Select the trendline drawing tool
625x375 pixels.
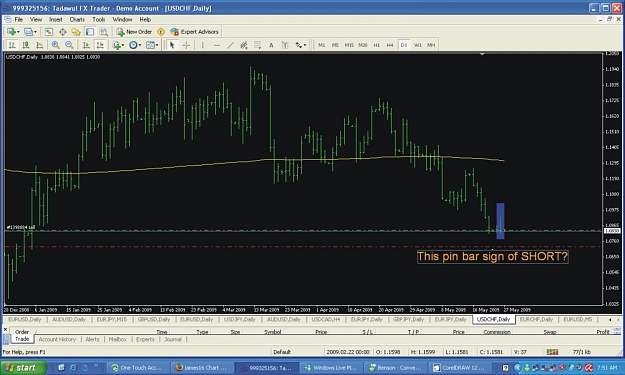230,45
